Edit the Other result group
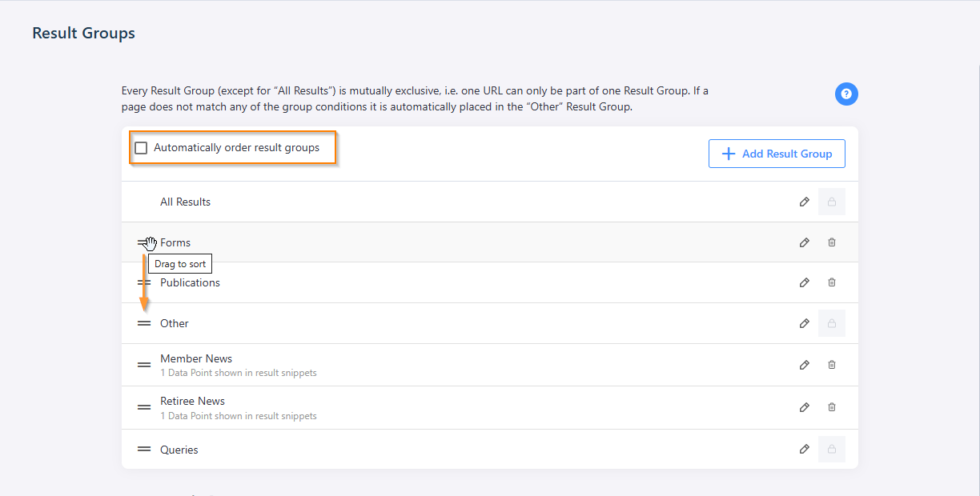 pyautogui.click(x=804, y=323)
